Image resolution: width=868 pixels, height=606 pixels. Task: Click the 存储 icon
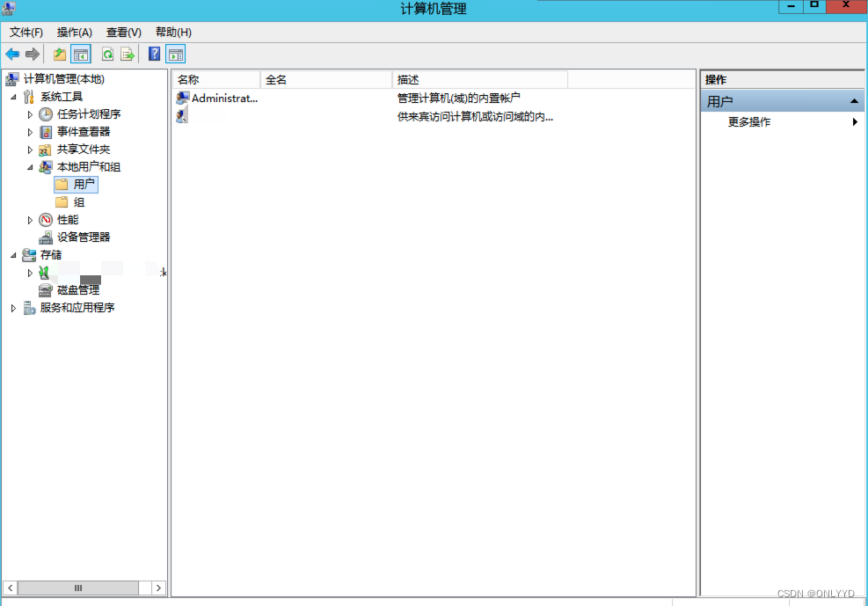pyautogui.click(x=29, y=255)
